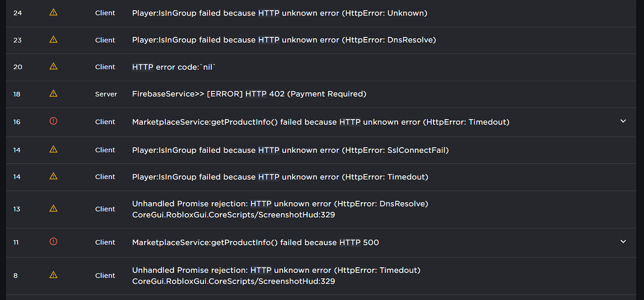Click the warning triangle beside the DnsResolve warning
This screenshot has width=644, height=300.
point(53,40)
